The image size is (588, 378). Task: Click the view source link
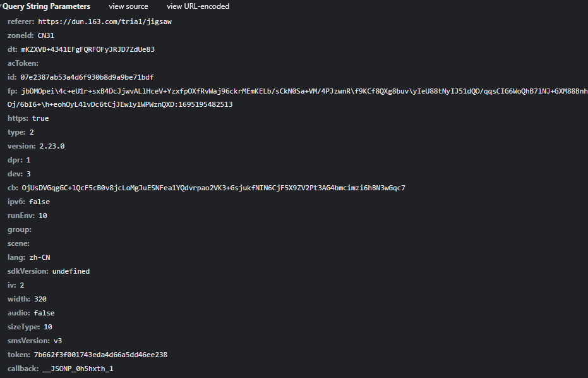128,6
